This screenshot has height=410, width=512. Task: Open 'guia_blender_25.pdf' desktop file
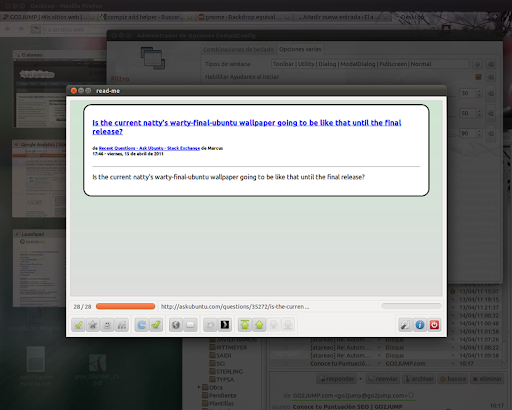pos(97,369)
